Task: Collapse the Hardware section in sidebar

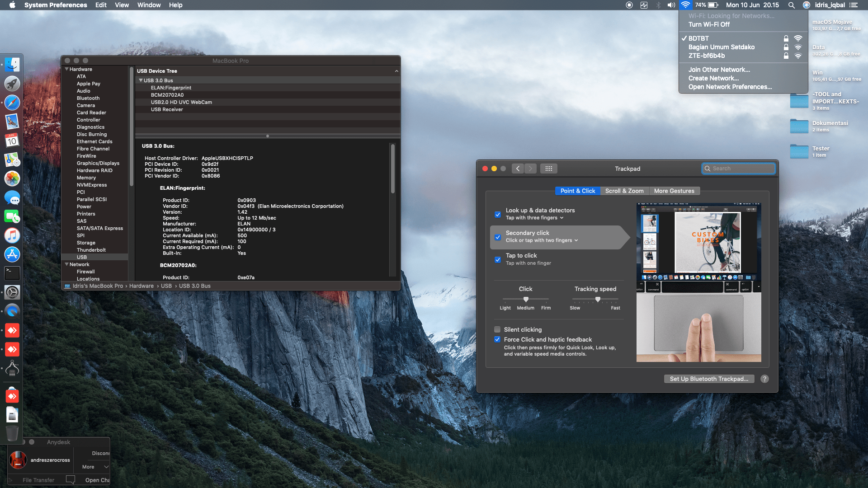Action: tap(66, 69)
